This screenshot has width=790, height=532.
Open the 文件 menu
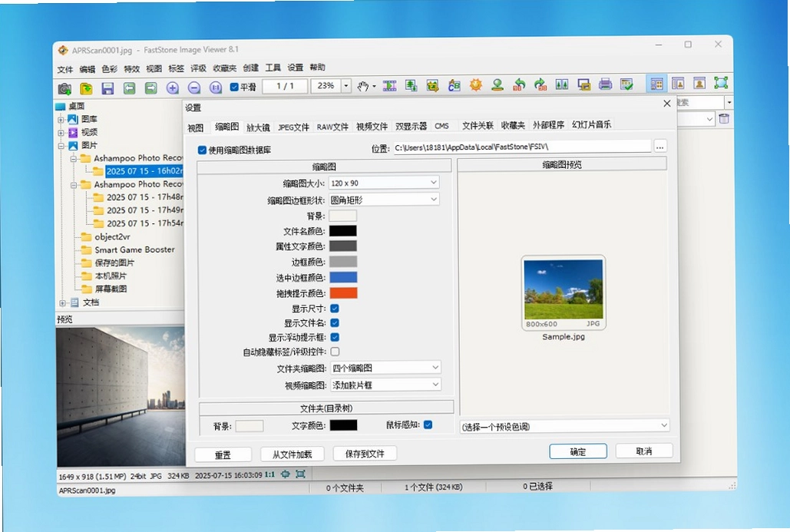click(65, 70)
